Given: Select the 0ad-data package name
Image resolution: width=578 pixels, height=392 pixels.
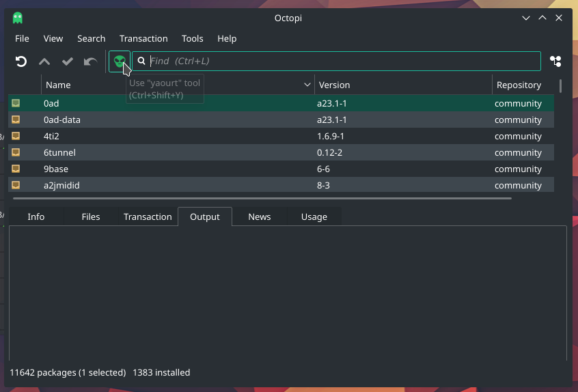Looking at the screenshot, I should pyautogui.click(x=62, y=120).
